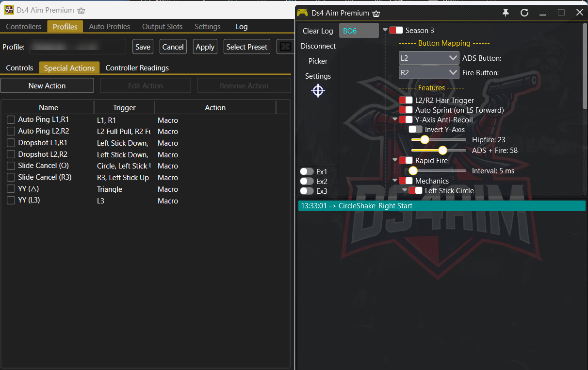Collapse the Season 3 tree node arrow

[x=385, y=30]
